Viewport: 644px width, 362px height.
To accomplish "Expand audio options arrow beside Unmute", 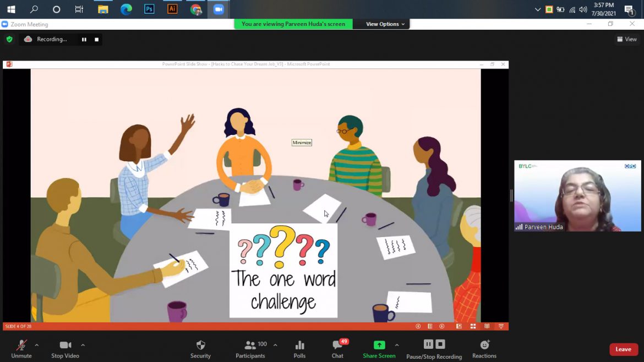I will click(37, 345).
